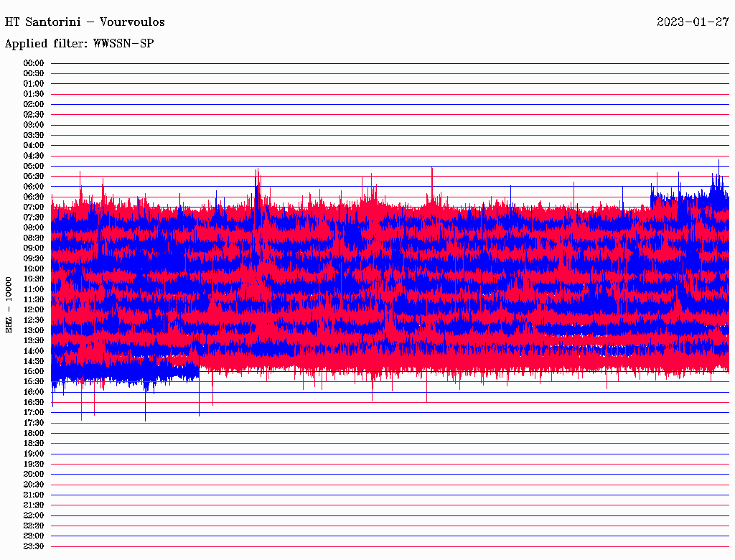Screen dimensions: 735x560
Task: Click the 16:00 time row label
Action: (x=34, y=391)
